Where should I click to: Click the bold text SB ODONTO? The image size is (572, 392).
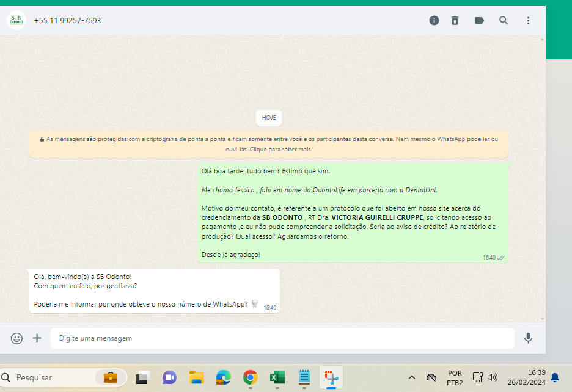tap(282, 217)
